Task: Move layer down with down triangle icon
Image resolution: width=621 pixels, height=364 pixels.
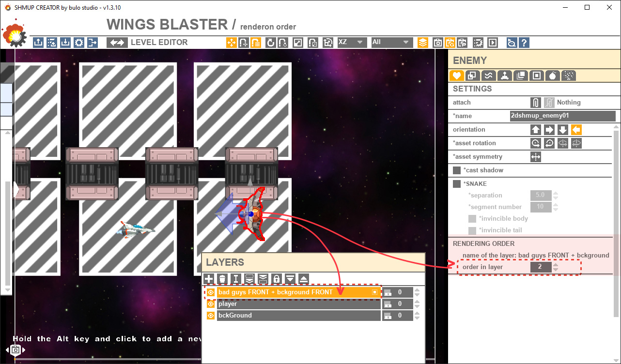Action: coord(290,279)
